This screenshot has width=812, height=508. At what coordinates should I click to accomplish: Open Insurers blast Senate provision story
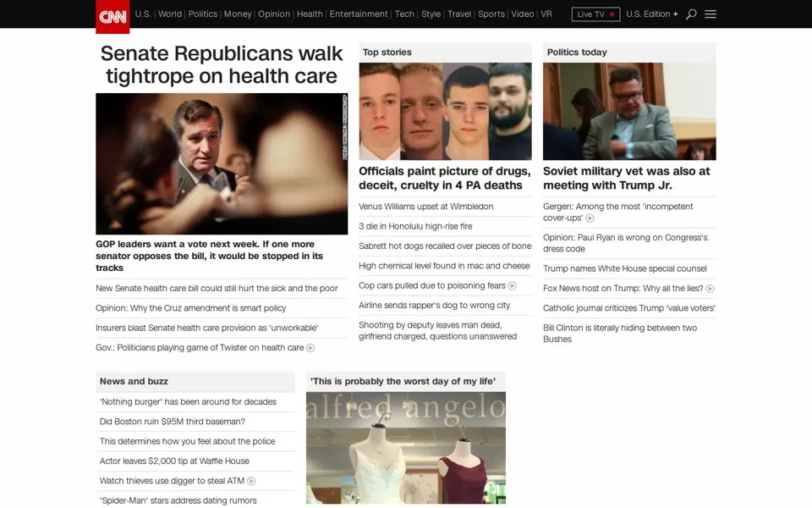(x=206, y=328)
